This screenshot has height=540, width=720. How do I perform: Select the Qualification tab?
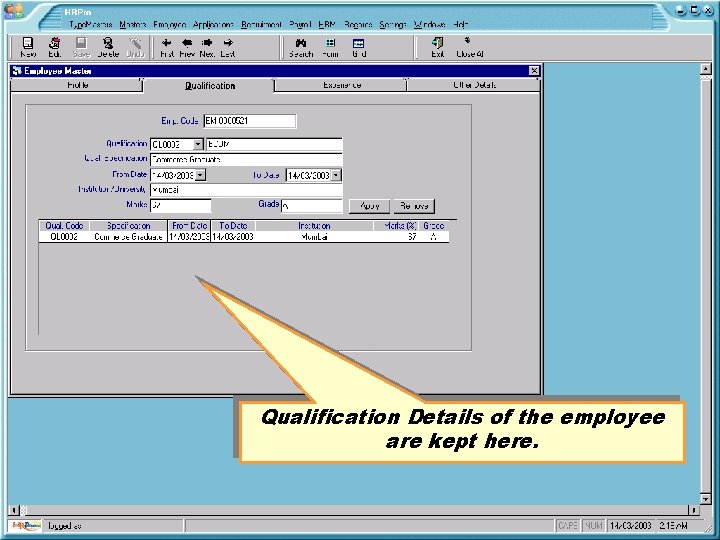click(210, 86)
